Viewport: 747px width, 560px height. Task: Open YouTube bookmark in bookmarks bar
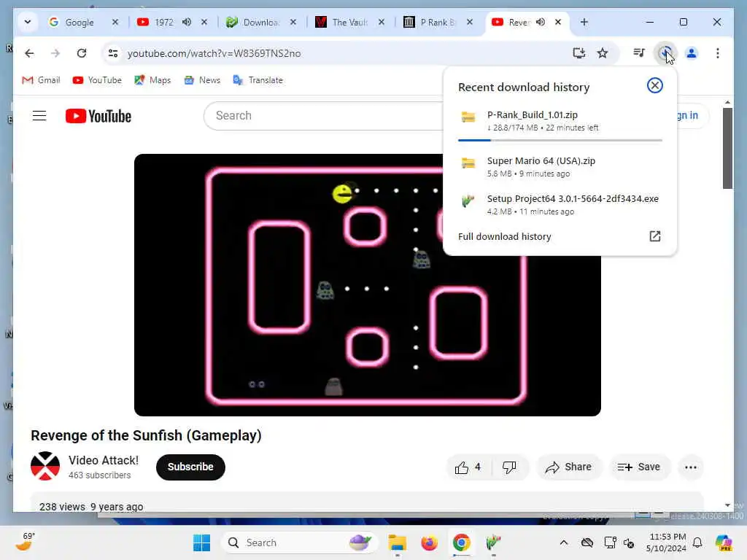[x=97, y=80]
